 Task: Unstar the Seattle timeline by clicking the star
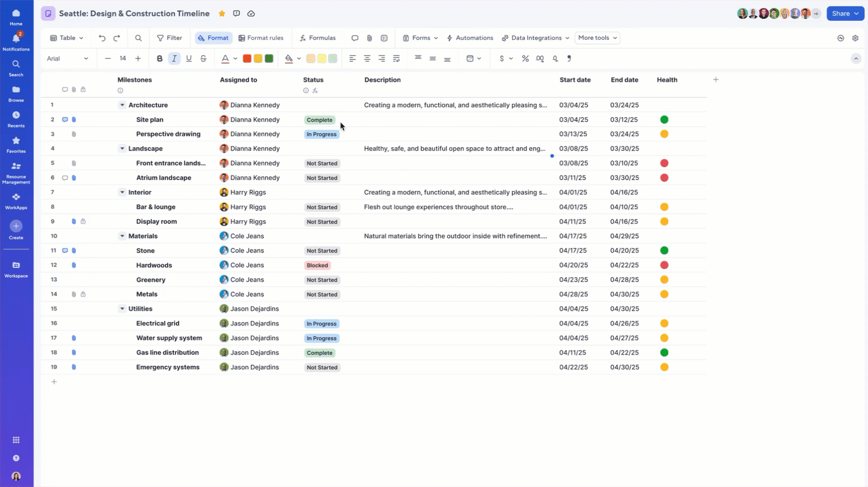point(221,13)
